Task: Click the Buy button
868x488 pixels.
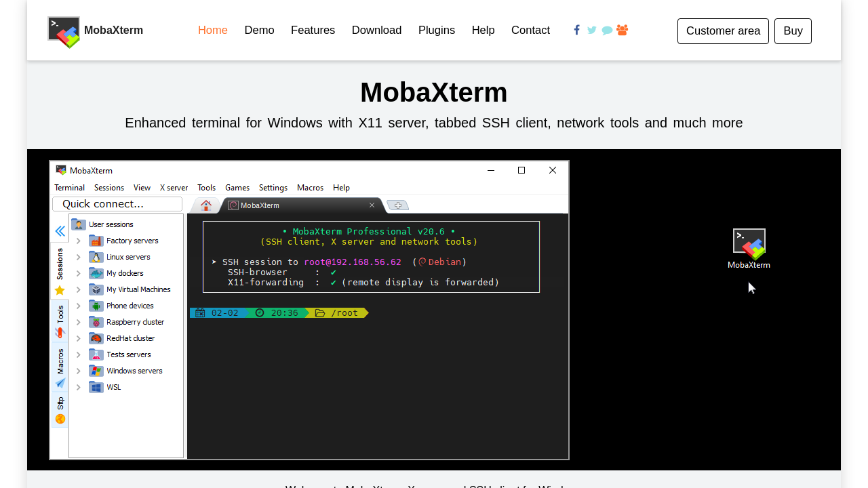Action: click(792, 31)
